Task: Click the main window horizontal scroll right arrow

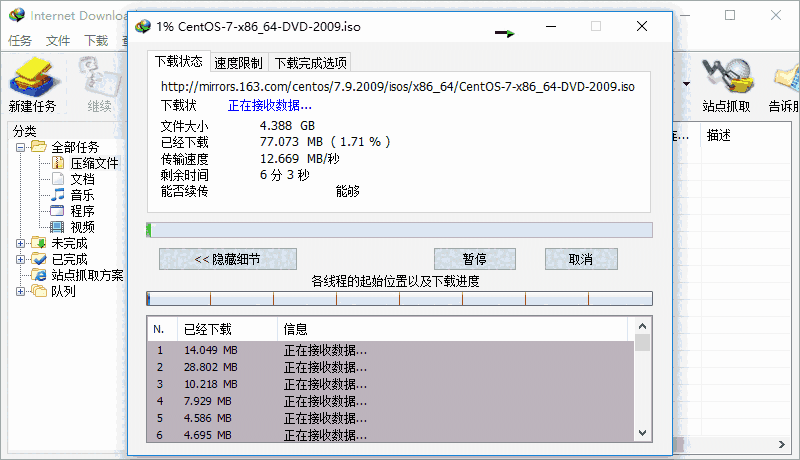Action: pos(782,444)
